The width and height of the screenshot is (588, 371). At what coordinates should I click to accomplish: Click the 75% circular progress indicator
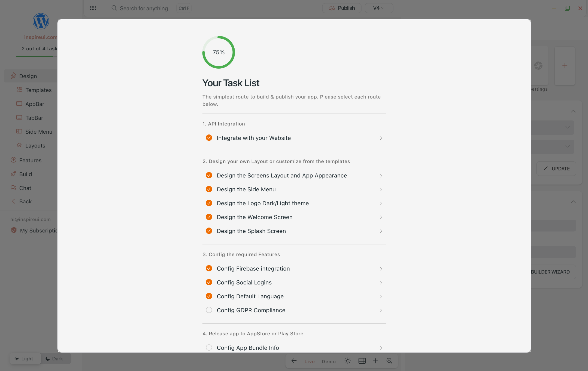(219, 52)
